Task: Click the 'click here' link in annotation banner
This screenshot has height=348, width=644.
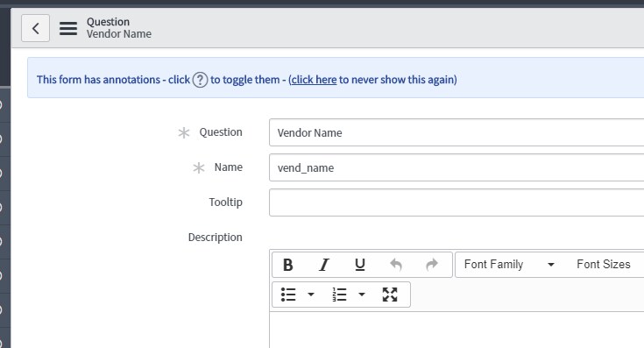Action: [315, 80]
